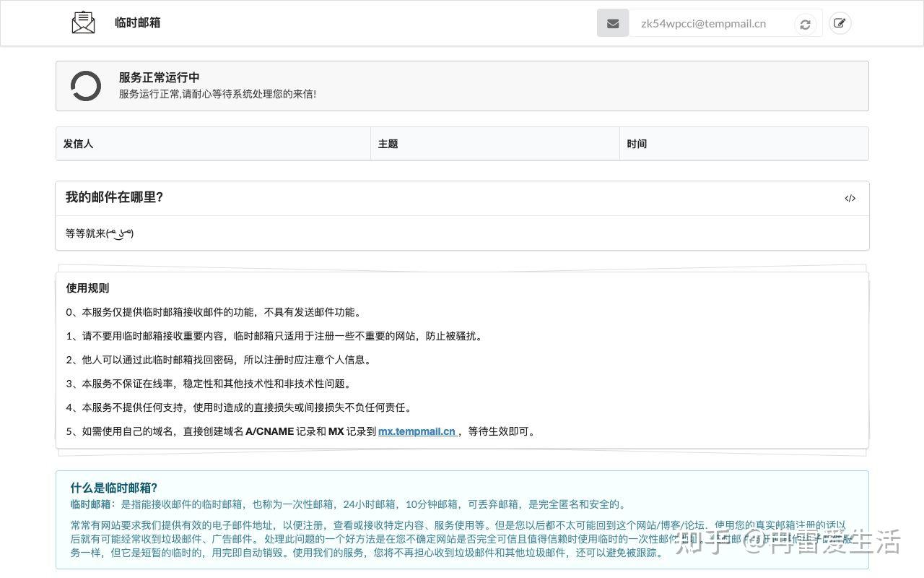Click the edit address pencil icon
Screen dimensions: 924x578
point(840,23)
